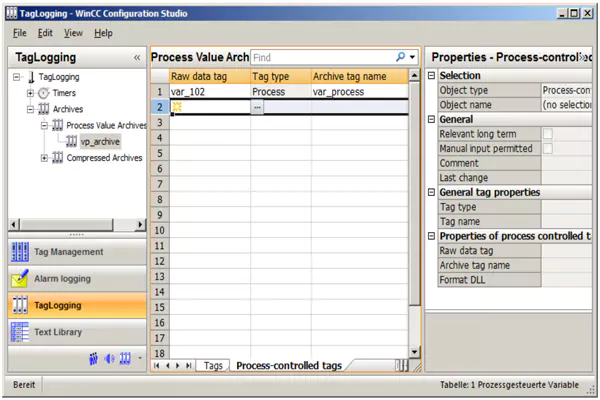Click the ellipsis browse button in row 2
The height and width of the screenshot is (400, 600).
[x=258, y=107]
